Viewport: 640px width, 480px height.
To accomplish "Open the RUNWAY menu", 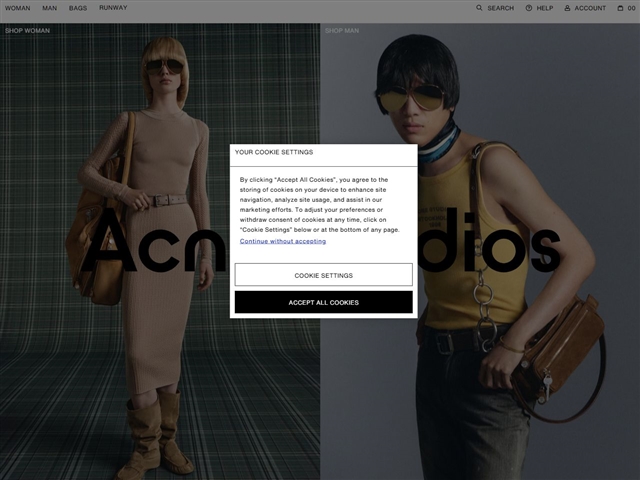I will pos(113,8).
